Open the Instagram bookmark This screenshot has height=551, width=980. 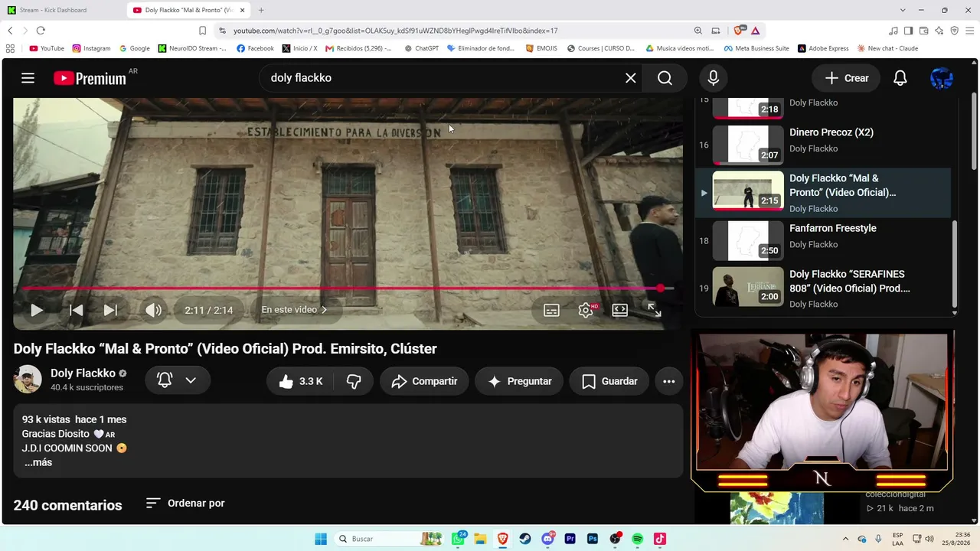point(91,48)
